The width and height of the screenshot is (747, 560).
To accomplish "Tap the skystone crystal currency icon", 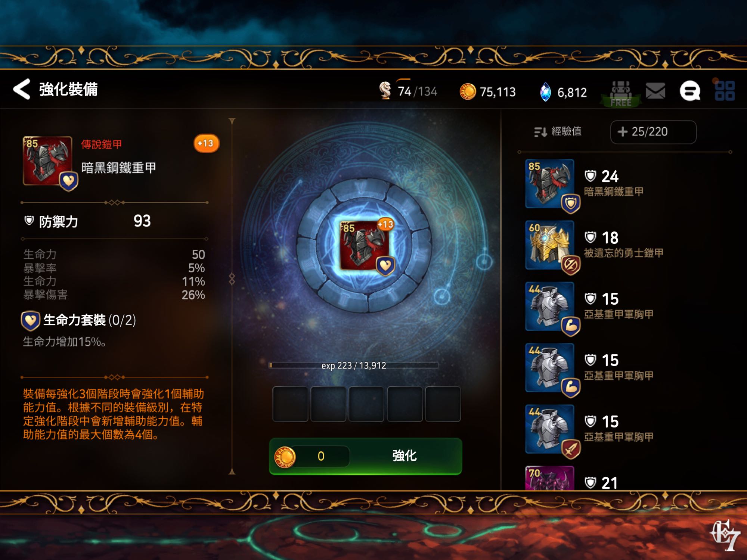I will tap(545, 92).
